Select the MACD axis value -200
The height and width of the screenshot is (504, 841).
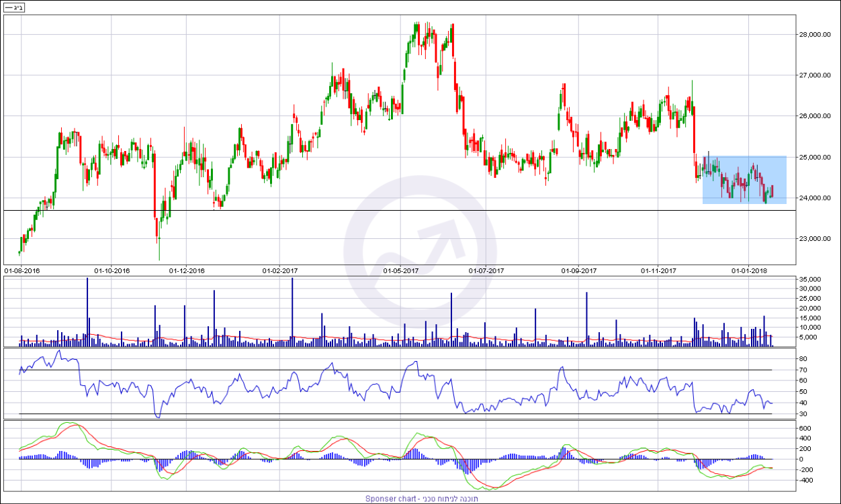[x=805, y=470]
